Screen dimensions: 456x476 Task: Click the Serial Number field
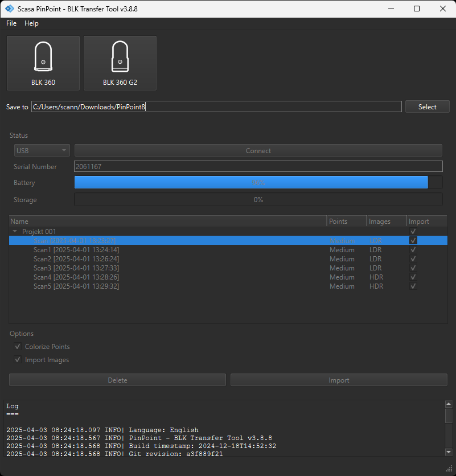(x=258, y=166)
